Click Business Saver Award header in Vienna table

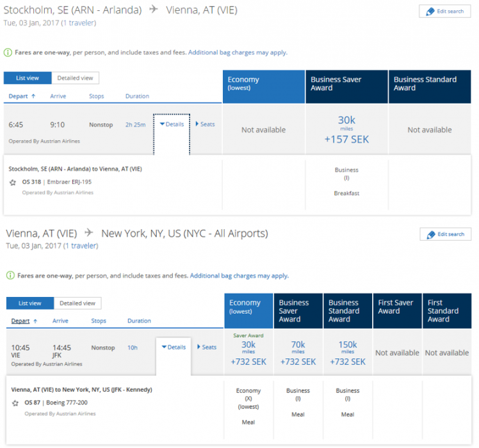(x=298, y=311)
